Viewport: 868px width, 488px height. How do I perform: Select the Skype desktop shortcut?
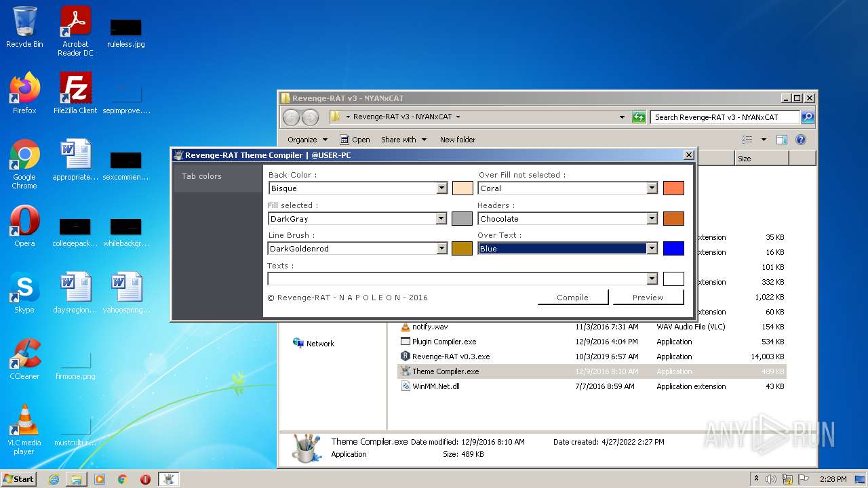24,293
